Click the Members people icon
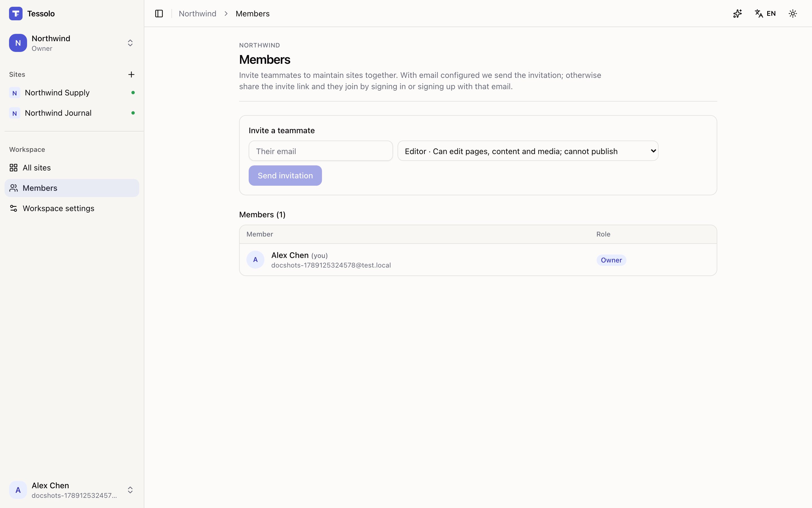The height and width of the screenshot is (508, 812). 14,188
